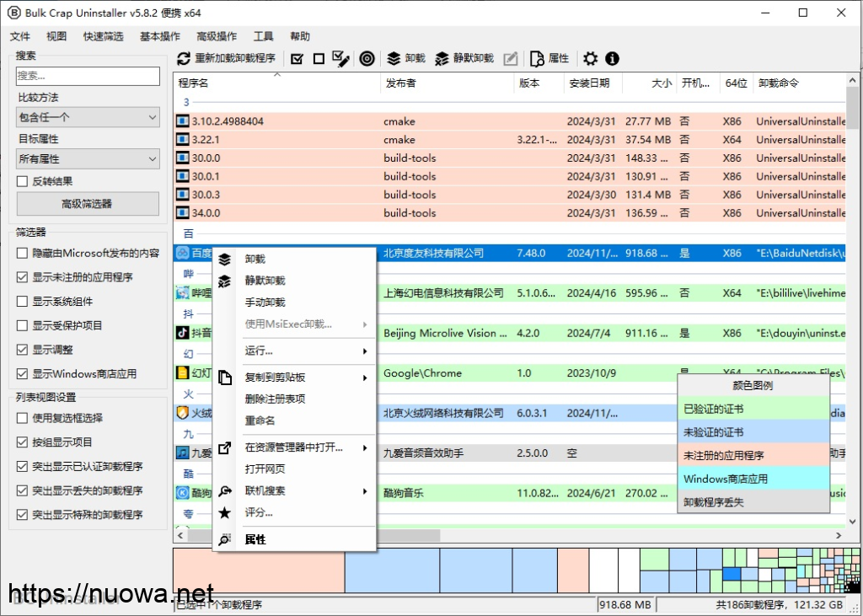Click the 高级筛选器 button

coord(88,203)
